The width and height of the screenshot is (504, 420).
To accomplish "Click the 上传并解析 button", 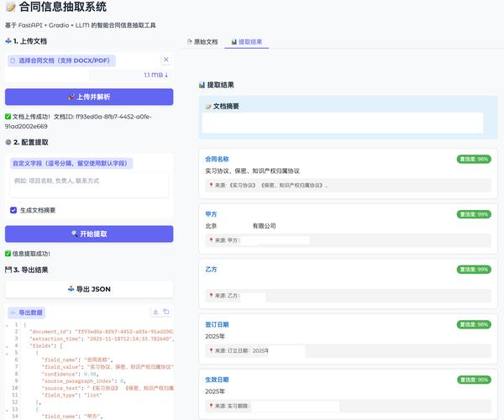I will [89, 97].
